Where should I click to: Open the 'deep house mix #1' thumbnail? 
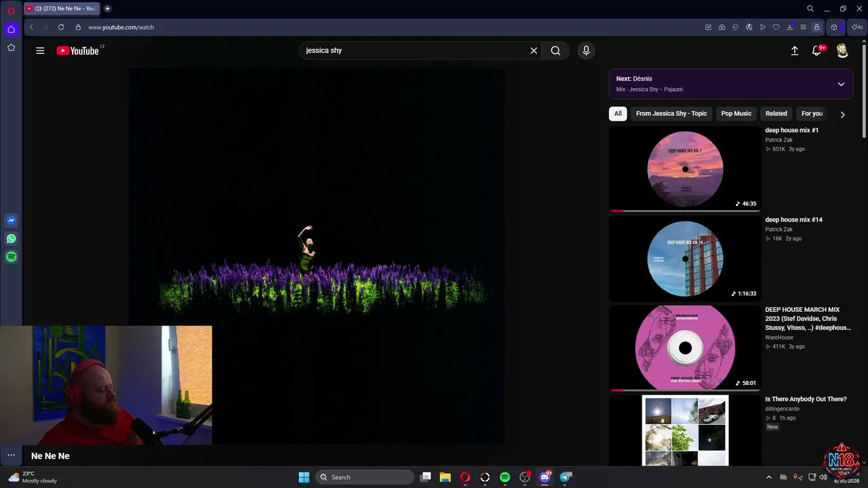(x=685, y=169)
